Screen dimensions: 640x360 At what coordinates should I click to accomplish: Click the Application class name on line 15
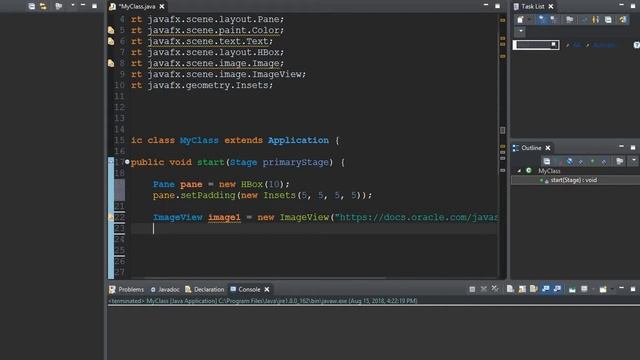click(x=298, y=140)
